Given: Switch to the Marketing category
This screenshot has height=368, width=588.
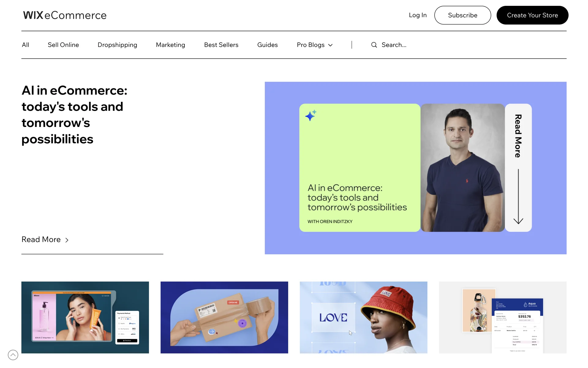Looking at the screenshot, I should tap(170, 45).
